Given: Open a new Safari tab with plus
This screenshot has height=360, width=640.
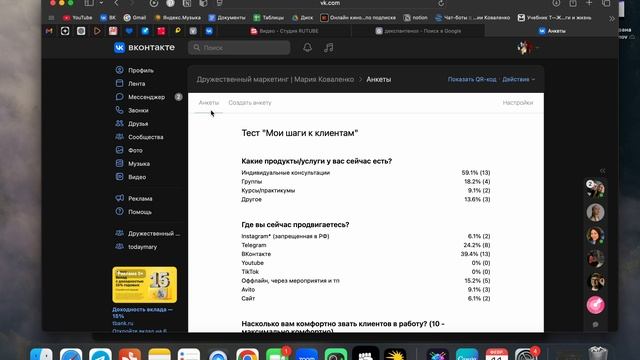Looking at the screenshot, I should click(589, 3).
